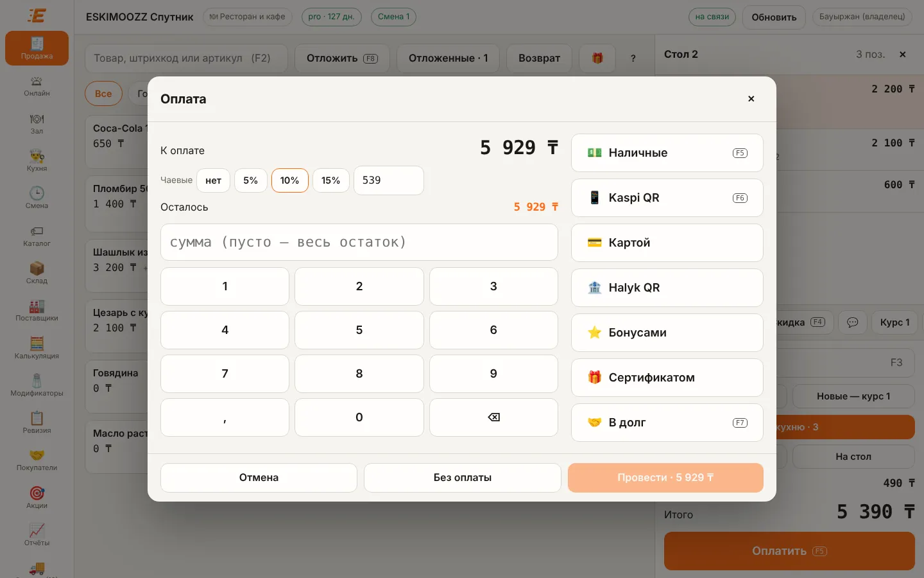Tap the keypad backspace key
924x578 pixels.
click(493, 417)
